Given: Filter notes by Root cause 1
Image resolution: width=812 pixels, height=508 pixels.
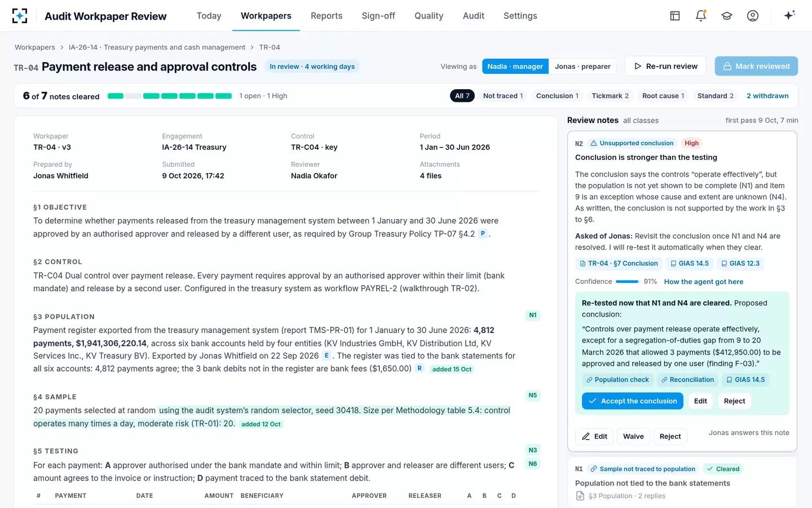Looking at the screenshot, I should 663,96.
